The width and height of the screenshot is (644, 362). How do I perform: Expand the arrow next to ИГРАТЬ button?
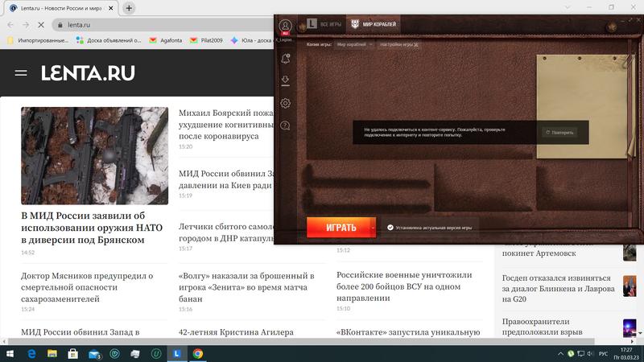click(373, 228)
